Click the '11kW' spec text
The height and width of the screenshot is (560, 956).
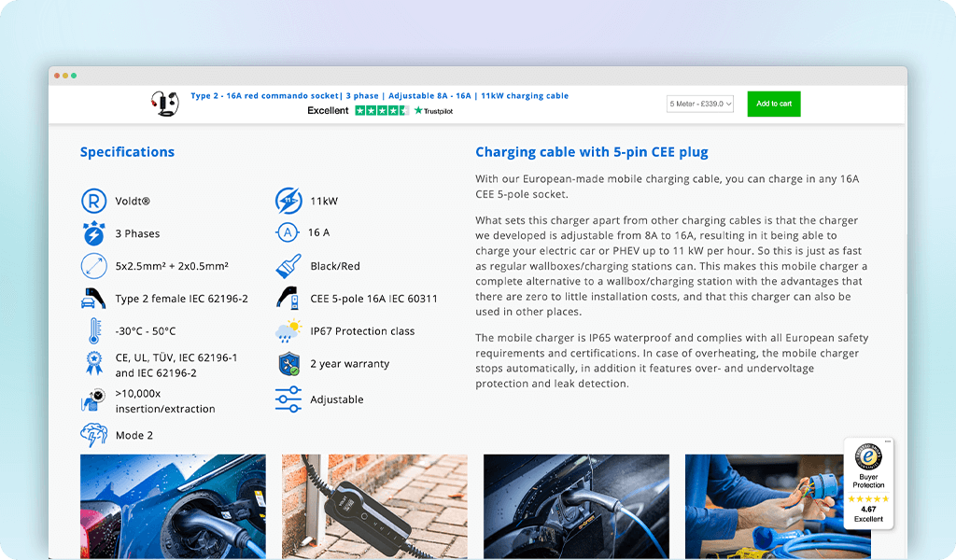click(324, 201)
